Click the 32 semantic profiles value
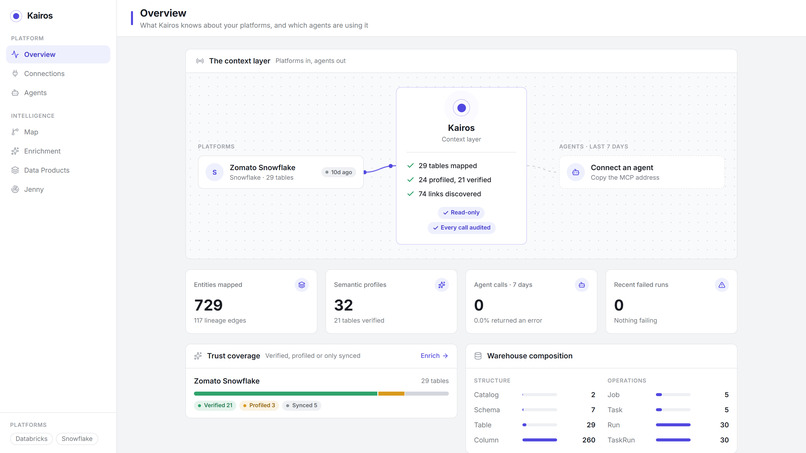 343,305
